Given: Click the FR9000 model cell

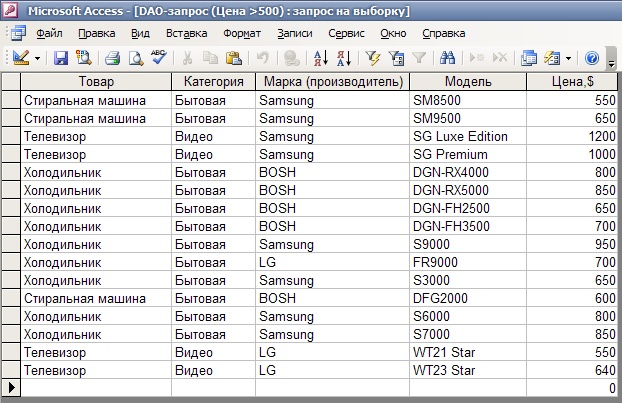Looking at the screenshot, I should point(468,262).
